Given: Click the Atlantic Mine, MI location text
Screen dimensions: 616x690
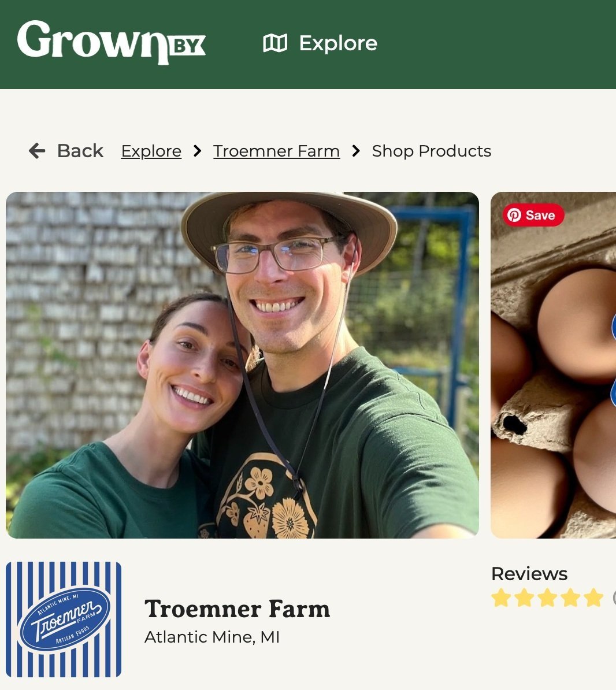Looking at the screenshot, I should pyautogui.click(x=212, y=637).
